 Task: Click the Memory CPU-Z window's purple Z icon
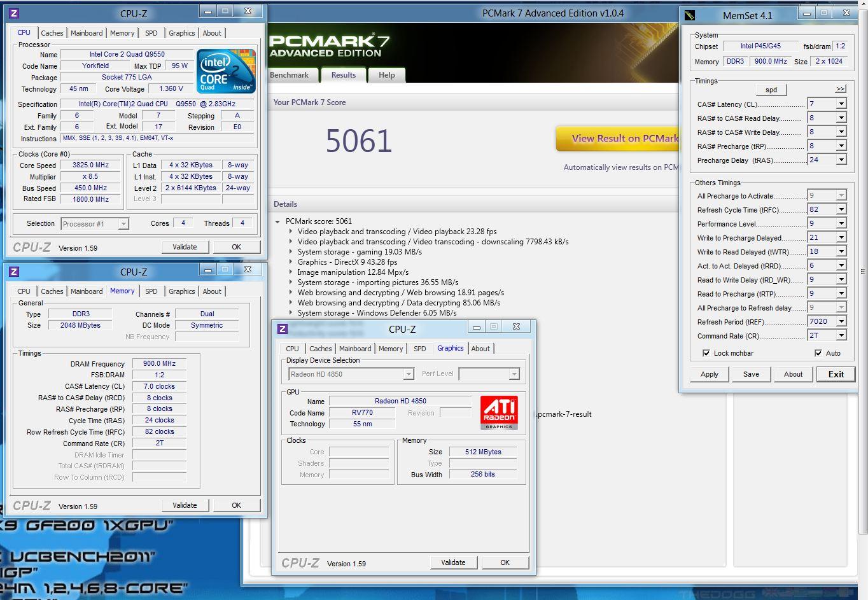(14, 272)
